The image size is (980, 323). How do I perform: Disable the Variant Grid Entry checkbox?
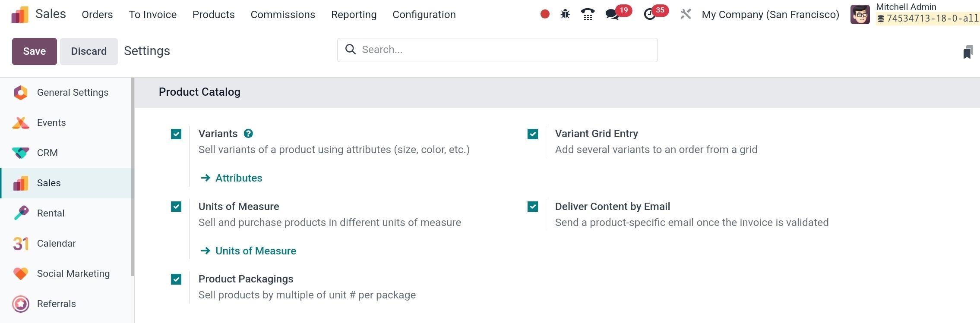(533, 134)
